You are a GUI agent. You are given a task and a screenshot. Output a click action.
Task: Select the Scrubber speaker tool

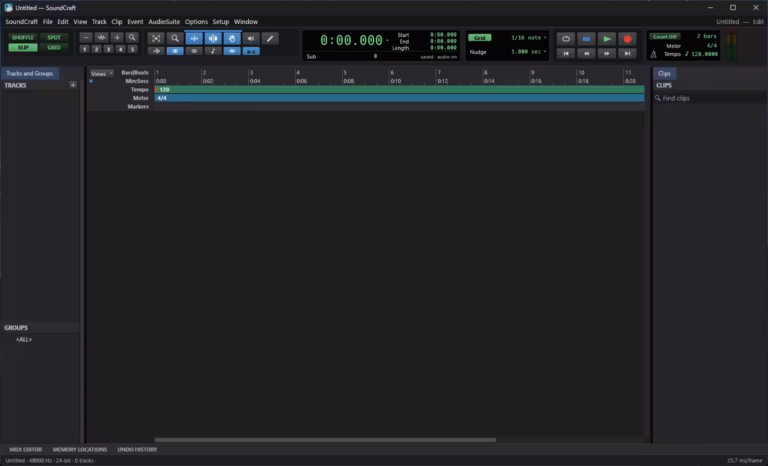(x=251, y=39)
